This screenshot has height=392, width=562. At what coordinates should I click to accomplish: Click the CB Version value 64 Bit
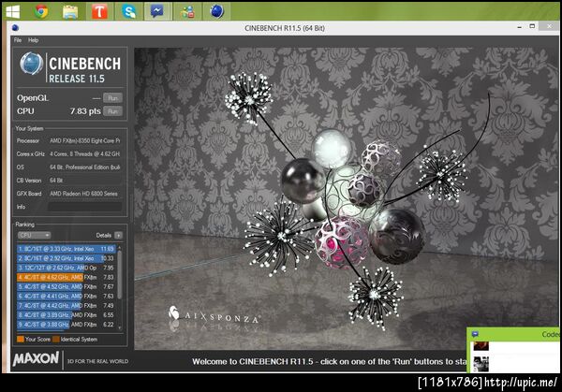pyautogui.click(x=56, y=181)
